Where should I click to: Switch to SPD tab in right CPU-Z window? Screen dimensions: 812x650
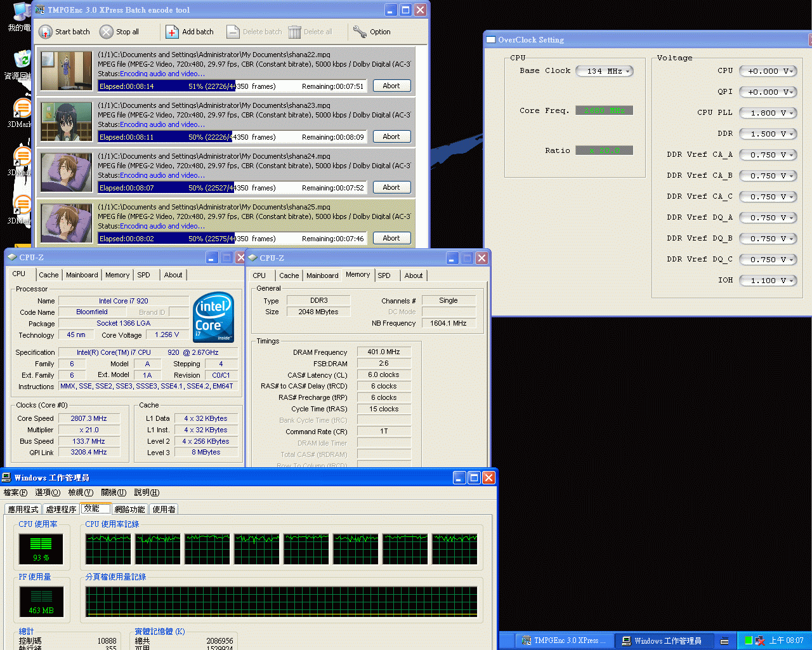pos(384,275)
